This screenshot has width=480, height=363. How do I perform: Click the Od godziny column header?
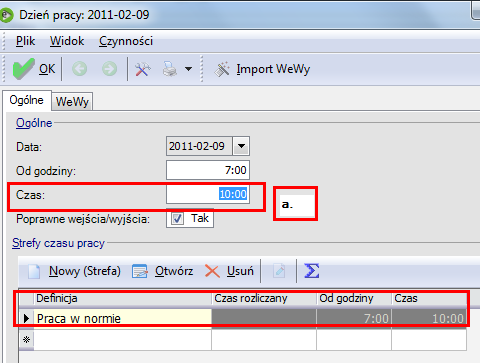[x=354, y=298]
